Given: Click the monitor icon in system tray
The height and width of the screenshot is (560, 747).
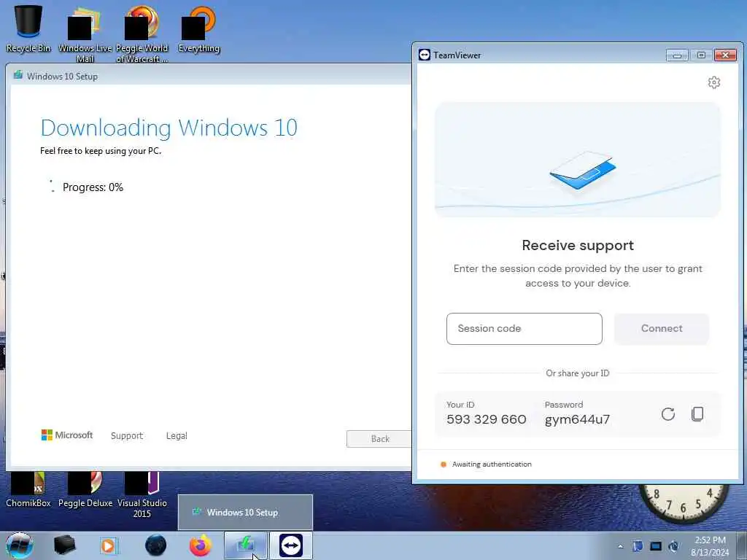Looking at the screenshot, I should [656, 546].
